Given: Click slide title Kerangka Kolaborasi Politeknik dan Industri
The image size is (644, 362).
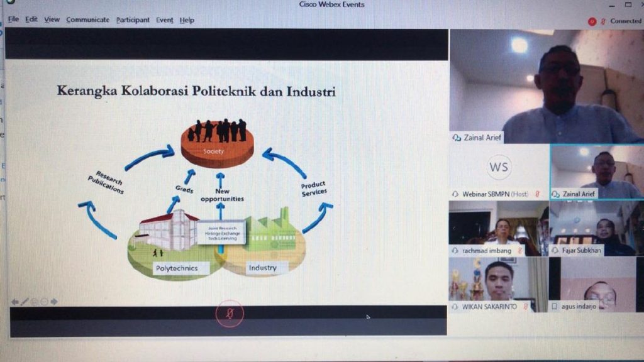Looking at the screenshot, I should [x=196, y=90].
